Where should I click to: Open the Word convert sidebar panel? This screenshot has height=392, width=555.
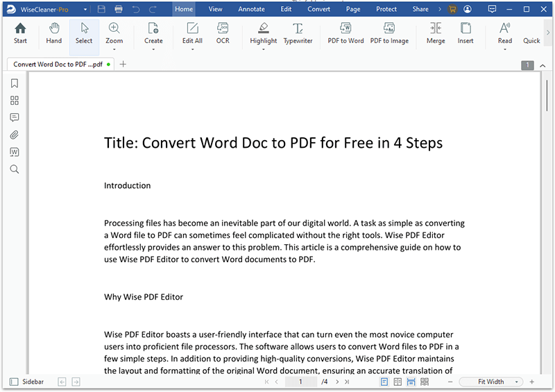14,152
